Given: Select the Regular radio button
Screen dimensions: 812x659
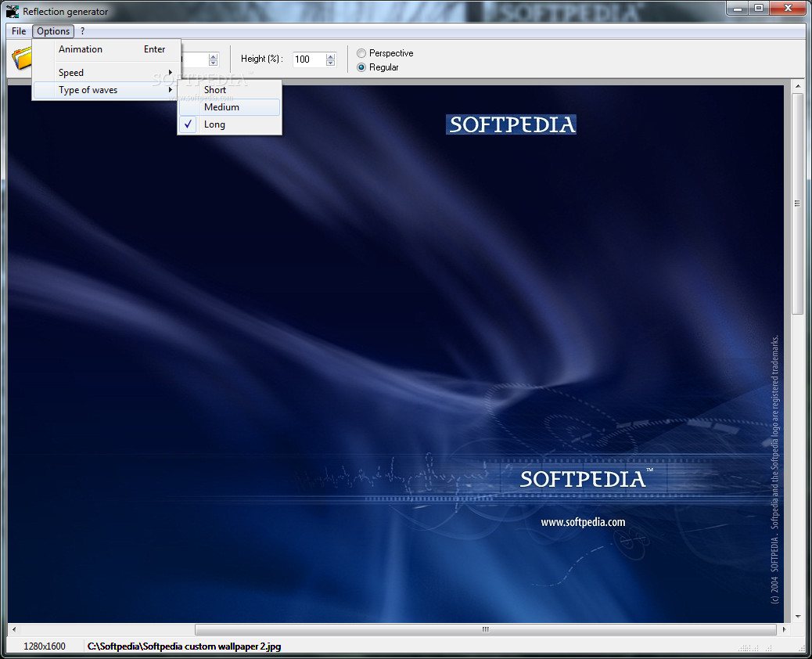Looking at the screenshot, I should [x=378, y=67].
